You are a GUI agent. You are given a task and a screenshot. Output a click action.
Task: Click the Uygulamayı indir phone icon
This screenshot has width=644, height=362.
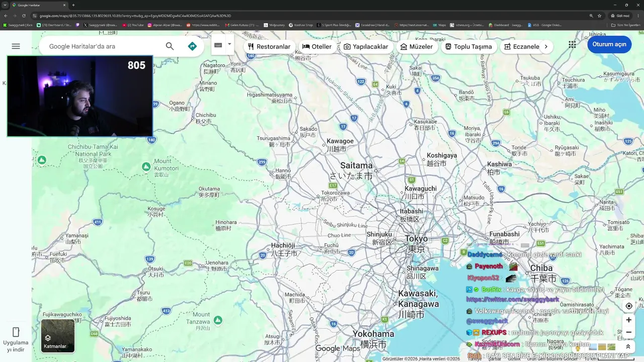pos(16,332)
